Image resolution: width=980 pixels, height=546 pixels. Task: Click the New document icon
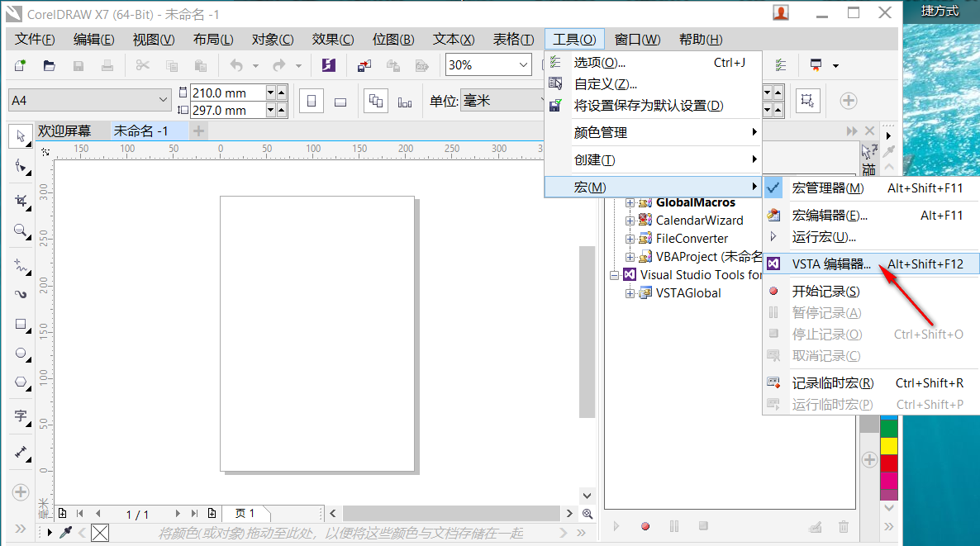[20, 65]
